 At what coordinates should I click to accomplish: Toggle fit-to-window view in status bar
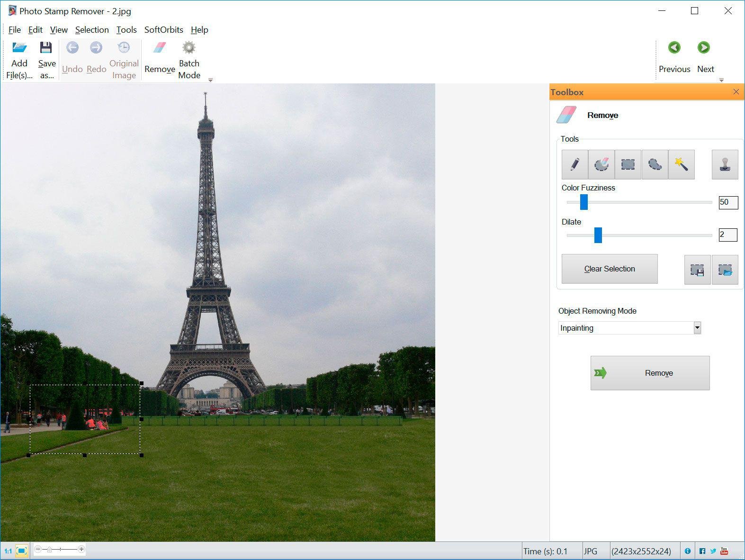21,551
